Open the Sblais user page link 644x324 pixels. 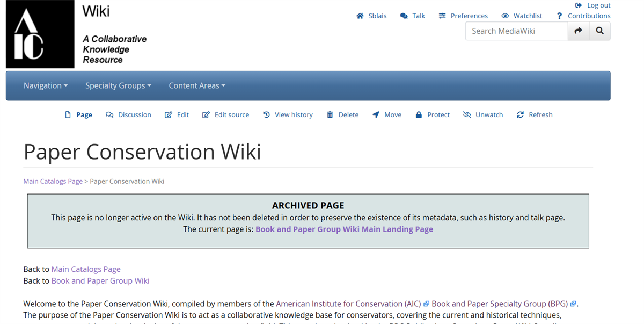(x=371, y=16)
